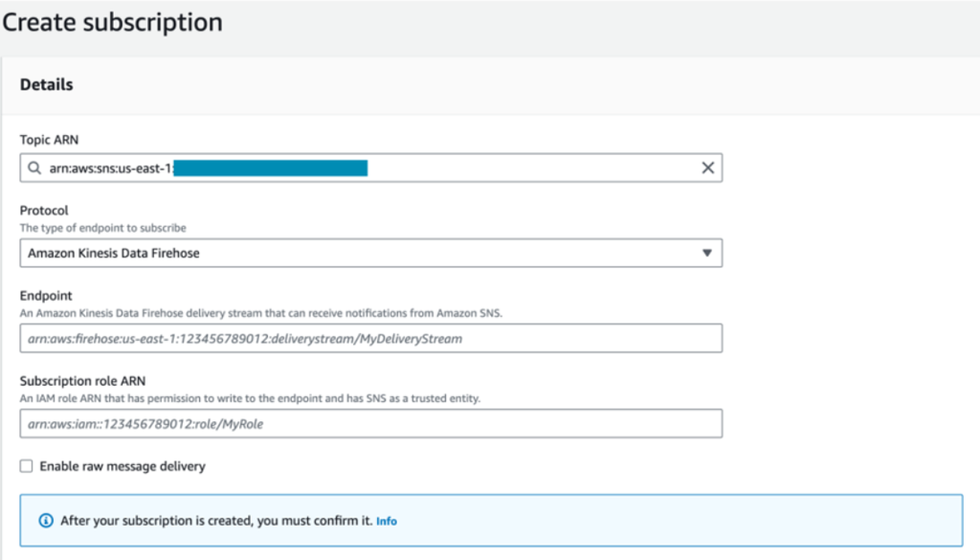Open the Amazon Kinesis Data Firehose protocol selector
Screen dimensions: 980x560
click(369, 254)
